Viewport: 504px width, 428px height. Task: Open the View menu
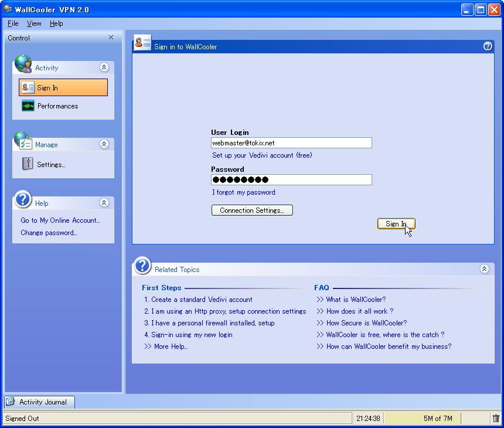(x=34, y=23)
